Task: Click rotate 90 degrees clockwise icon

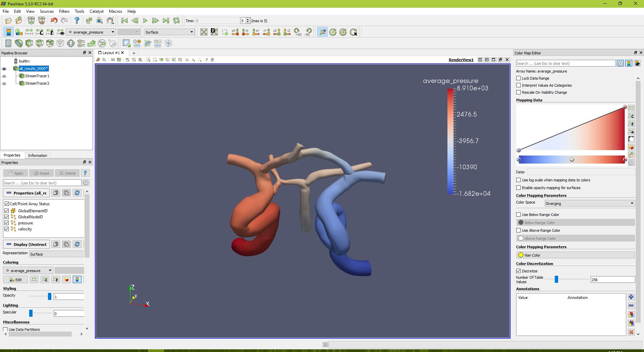Action: 298,32
